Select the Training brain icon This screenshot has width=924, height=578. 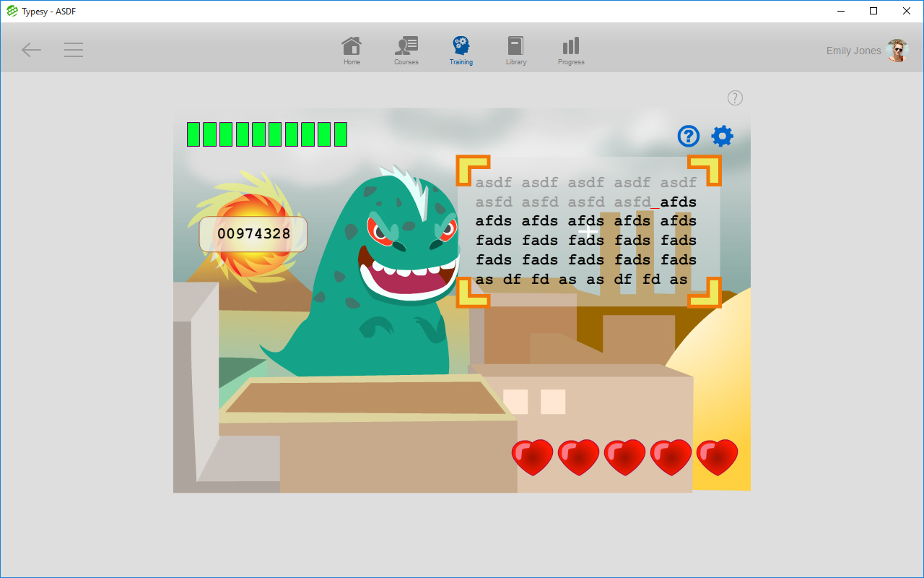coord(461,51)
